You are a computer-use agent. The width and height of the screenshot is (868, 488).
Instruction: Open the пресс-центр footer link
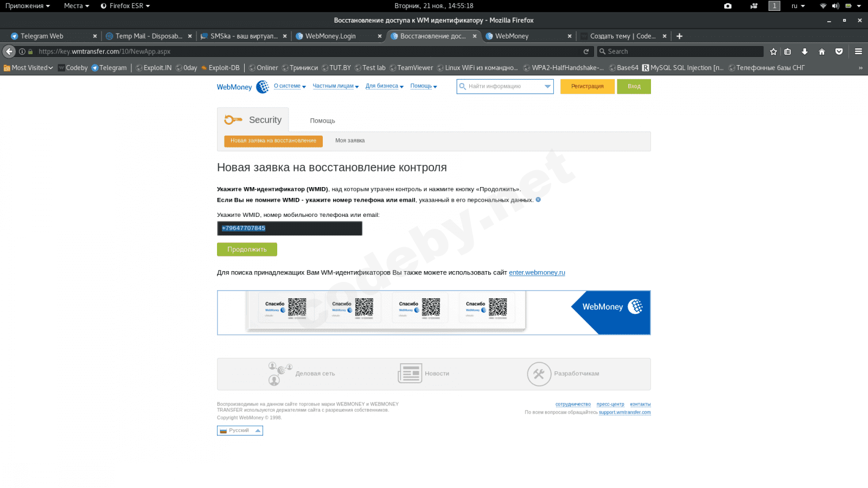click(610, 404)
